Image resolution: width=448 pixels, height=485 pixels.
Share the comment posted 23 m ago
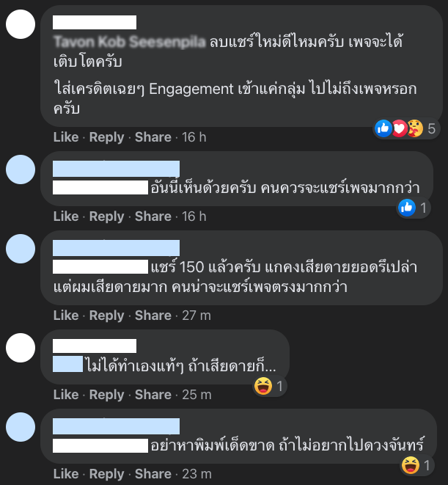[153, 474]
